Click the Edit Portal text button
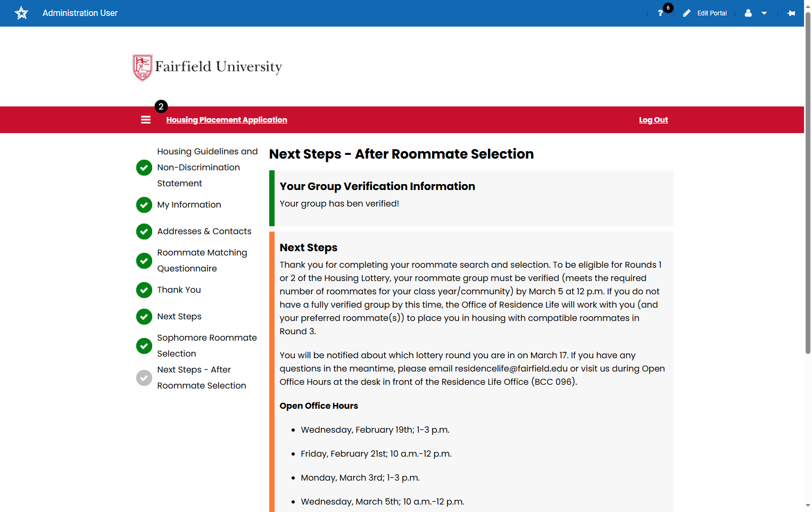 712,13
